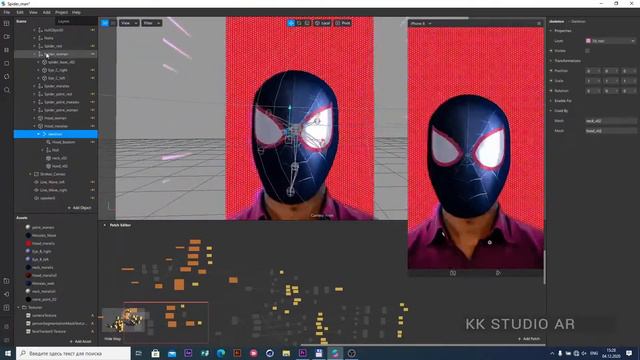Click the send arrow icon in lower sidebar
The width and height of the screenshot is (640, 360).
coord(7,294)
